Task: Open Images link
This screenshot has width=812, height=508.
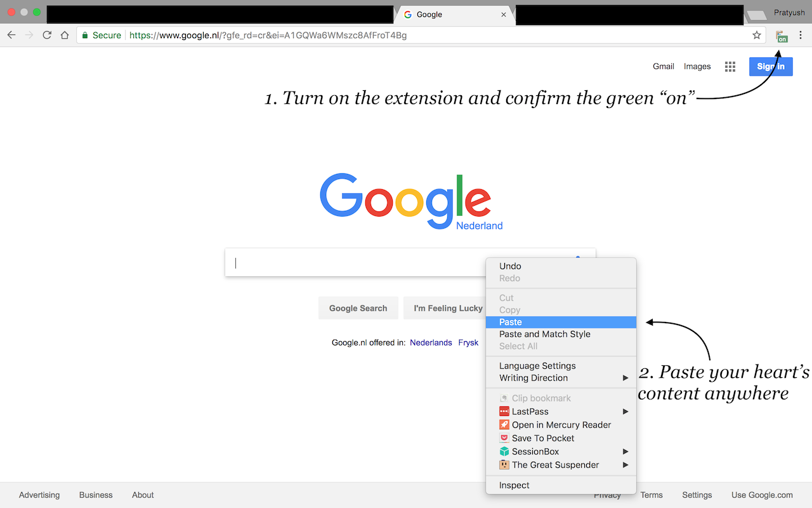Action: coord(697,66)
